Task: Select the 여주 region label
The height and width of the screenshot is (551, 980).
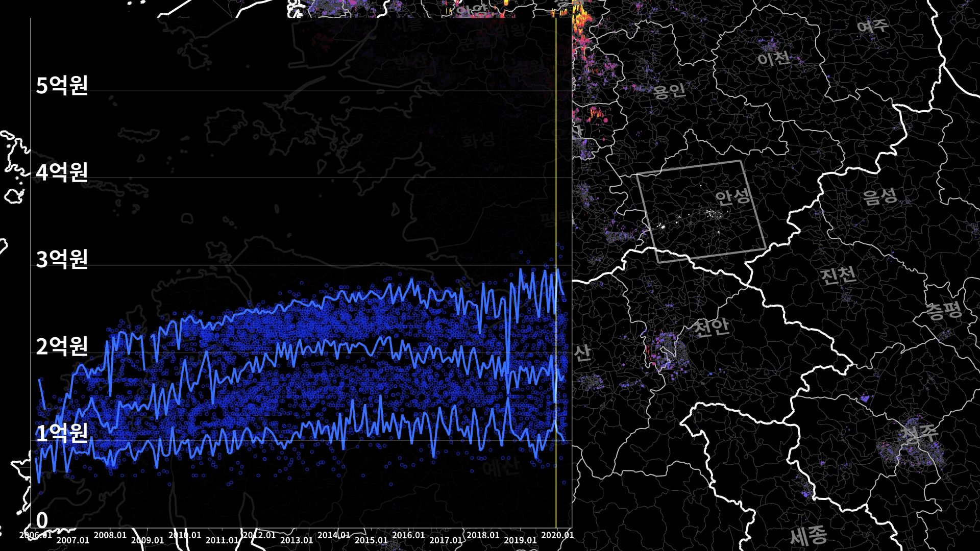Action: (872, 26)
